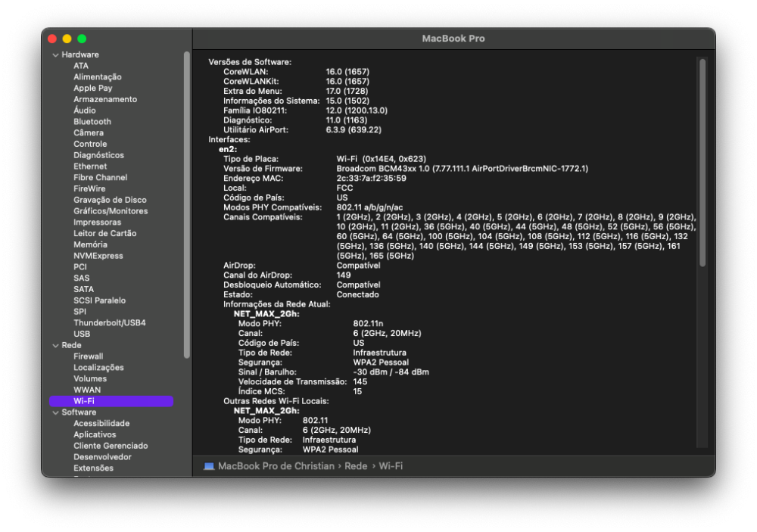Image resolution: width=757 pixels, height=532 pixels.
Task: Select Áudio in the sidebar
Action: pos(85,110)
